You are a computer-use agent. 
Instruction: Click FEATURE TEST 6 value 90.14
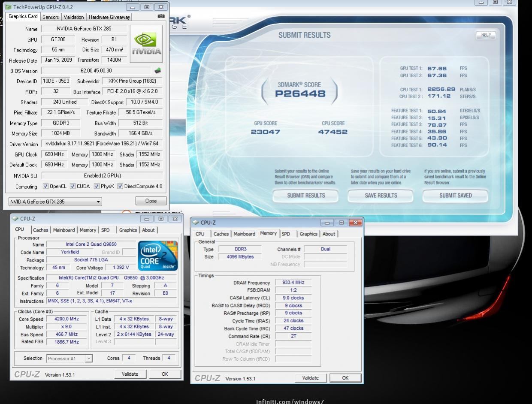(x=437, y=145)
